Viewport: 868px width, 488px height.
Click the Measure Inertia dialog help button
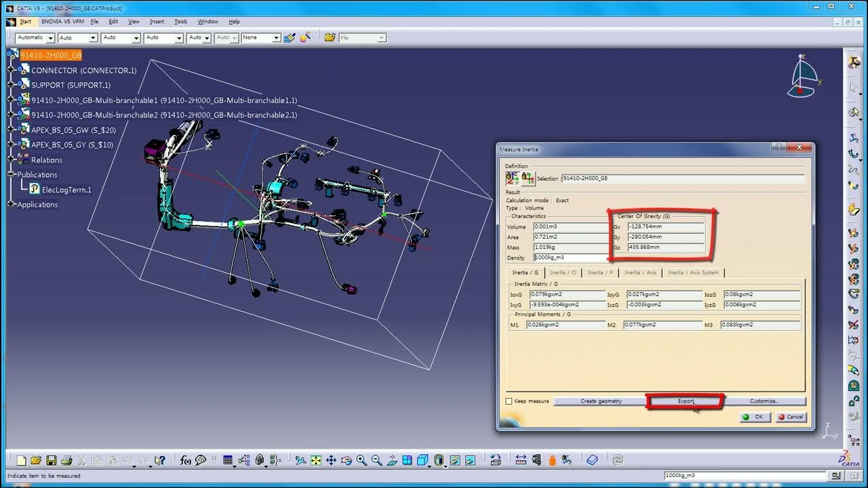pos(780,147)
